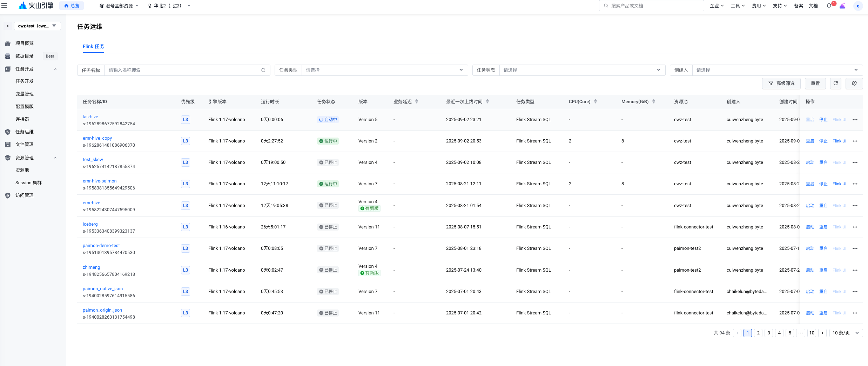Sort by Memory(GiB) column
The height and width of the screenshot is (366, 868).
[x=654, y=102]
